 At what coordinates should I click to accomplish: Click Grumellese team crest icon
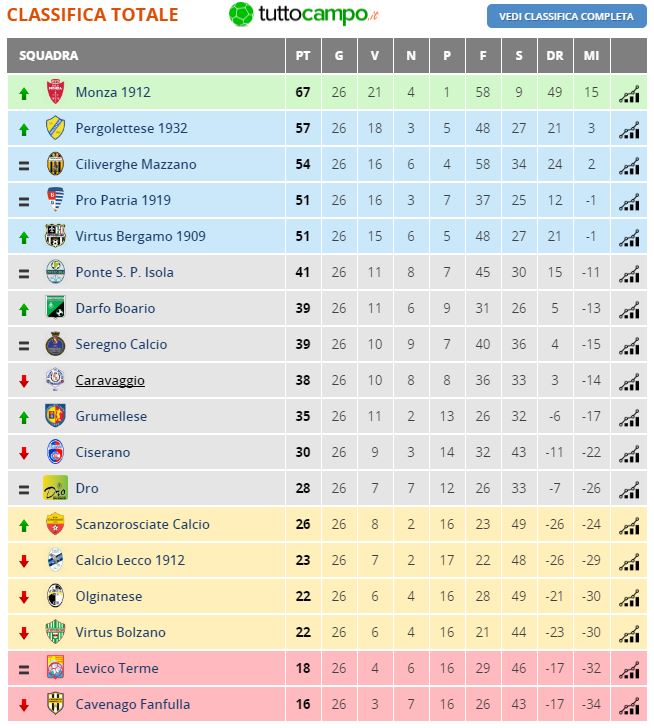[55, 416]
